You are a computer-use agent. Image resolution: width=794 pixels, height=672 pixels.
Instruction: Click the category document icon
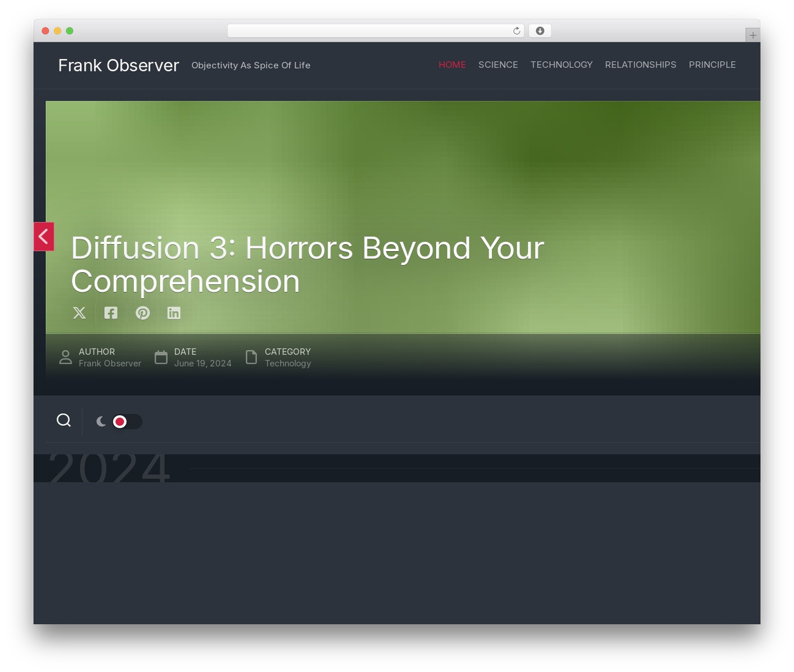pyautogui.click(x=251, y=357)
